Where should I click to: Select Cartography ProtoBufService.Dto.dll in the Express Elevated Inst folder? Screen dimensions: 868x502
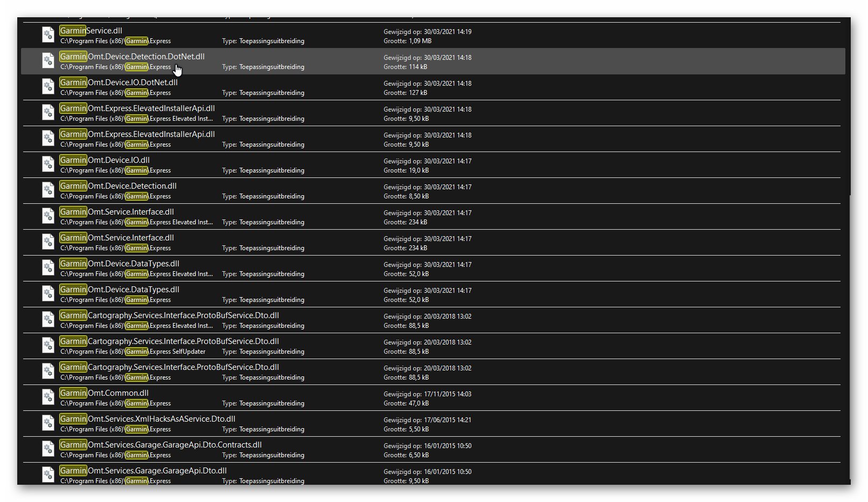pyautogui.click(x=169, y=315)
